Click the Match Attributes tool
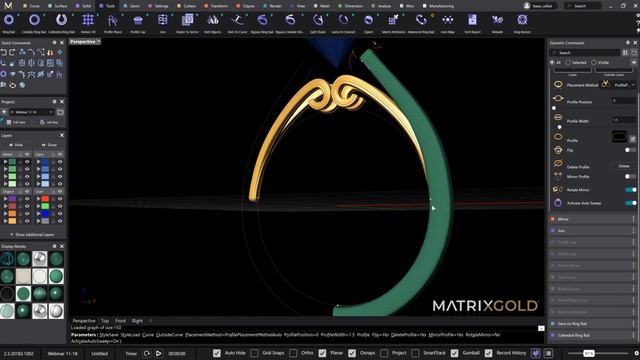Screen dimensions: 640x360 (393, 23)
